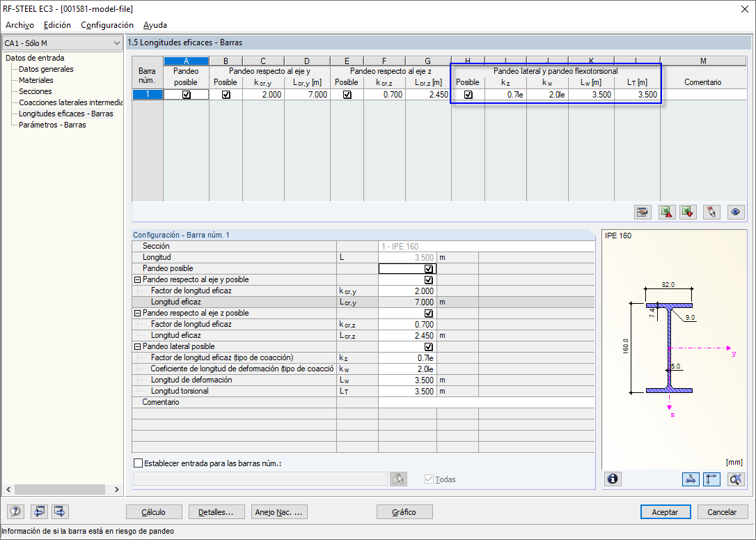Collapse 'Pandeo respecto al eje z posible' group
756x540 pixels.
tap(137, 313)
